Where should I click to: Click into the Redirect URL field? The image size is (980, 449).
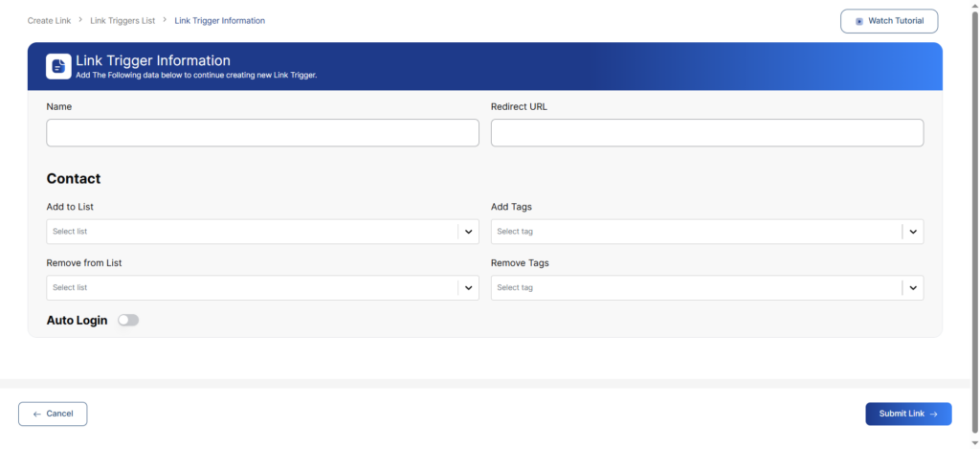point(707,133)
